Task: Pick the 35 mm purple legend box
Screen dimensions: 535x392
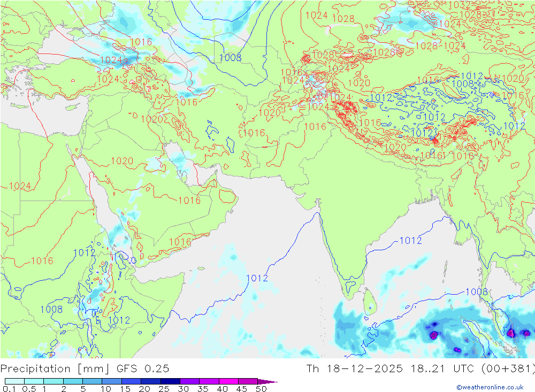Action: (209, 381)
